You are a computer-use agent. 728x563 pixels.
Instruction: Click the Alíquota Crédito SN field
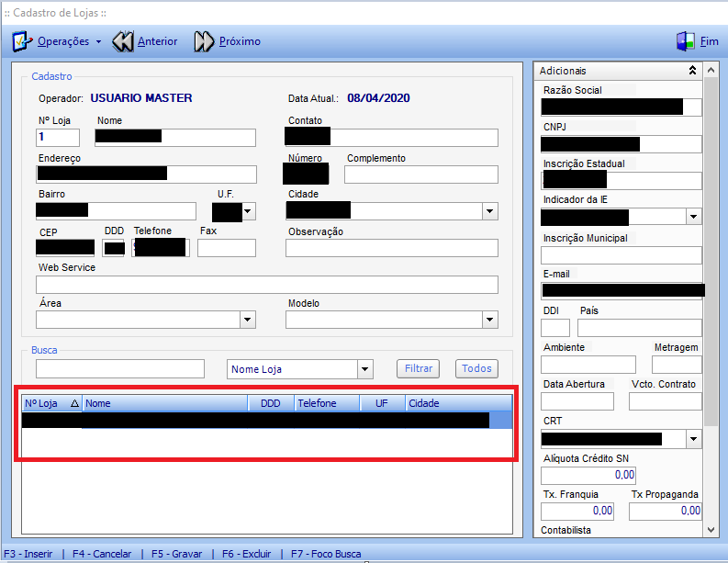588,475
